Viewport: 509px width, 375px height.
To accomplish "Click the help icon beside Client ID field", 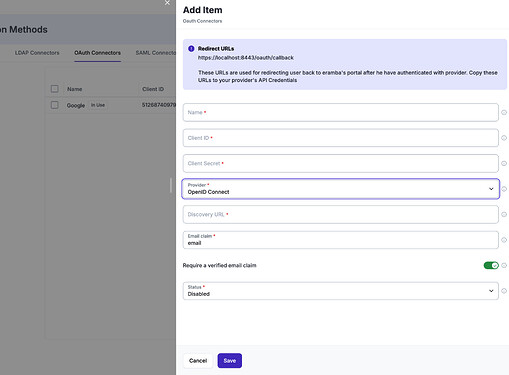I will tap(504, 138).
